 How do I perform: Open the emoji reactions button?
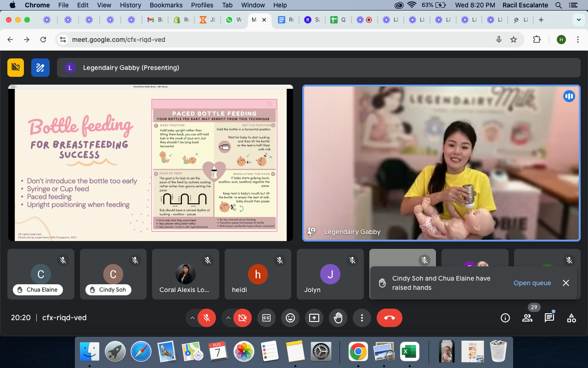pos(290,318)
